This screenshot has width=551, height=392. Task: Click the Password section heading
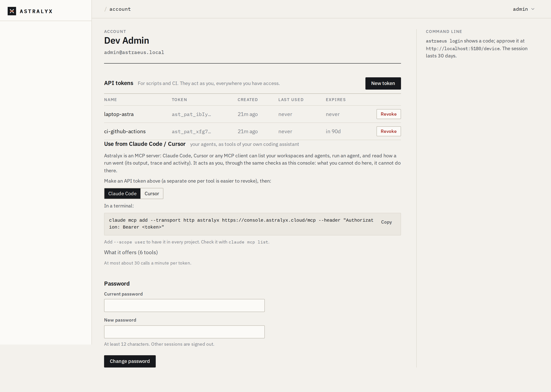point(117,284)
